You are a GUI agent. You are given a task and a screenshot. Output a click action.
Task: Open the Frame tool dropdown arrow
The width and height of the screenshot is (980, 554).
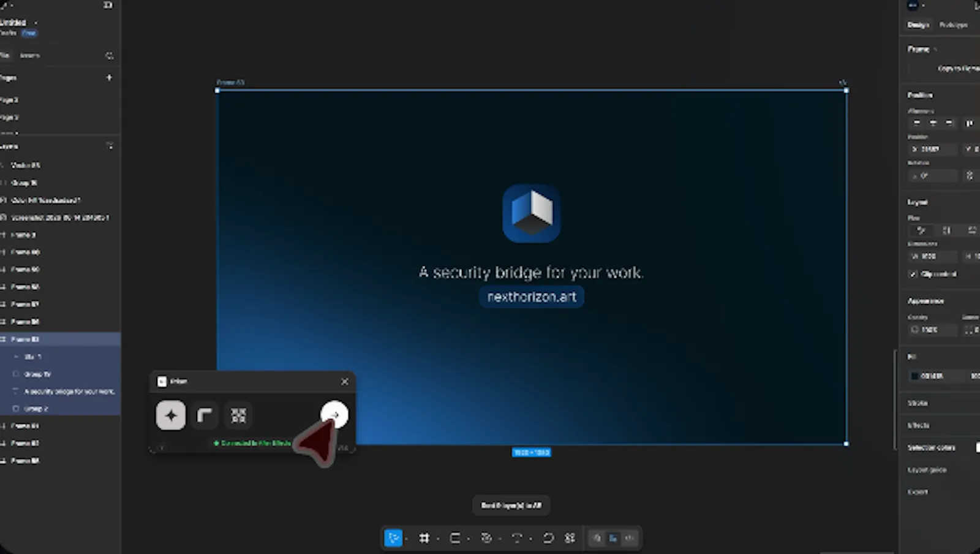pos(438,539)
